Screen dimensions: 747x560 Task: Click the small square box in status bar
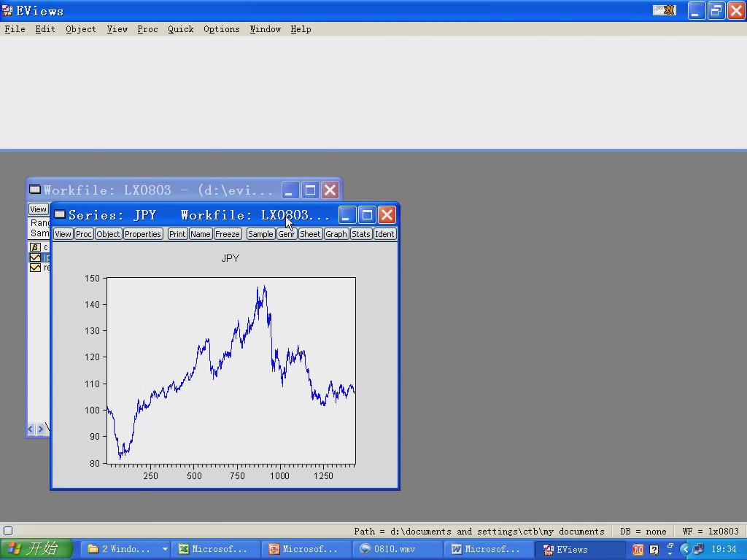8,531
